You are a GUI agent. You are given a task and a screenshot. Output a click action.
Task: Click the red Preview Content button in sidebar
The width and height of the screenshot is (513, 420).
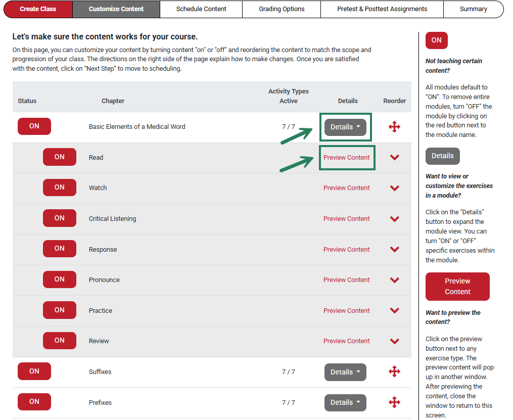457,286
